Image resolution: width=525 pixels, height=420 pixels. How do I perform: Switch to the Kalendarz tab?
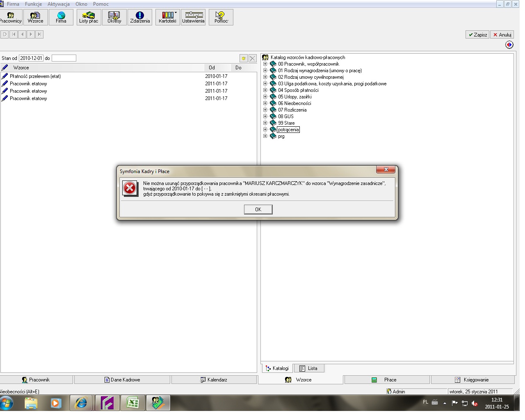pyautogui.click(x=214, y=380)
